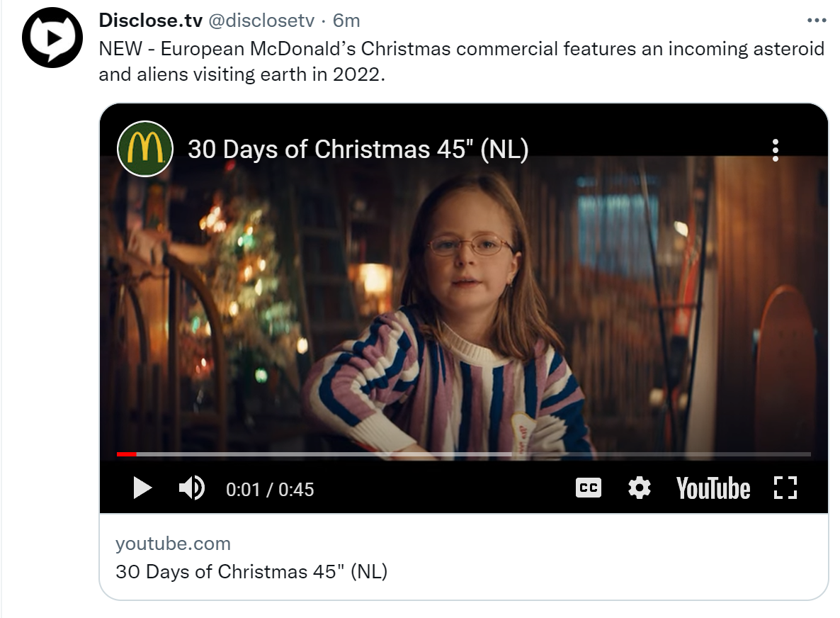Screen dimensions: 840x618
Task: Open the Disclose.tv profile avatar
Action: pos(52,37)
